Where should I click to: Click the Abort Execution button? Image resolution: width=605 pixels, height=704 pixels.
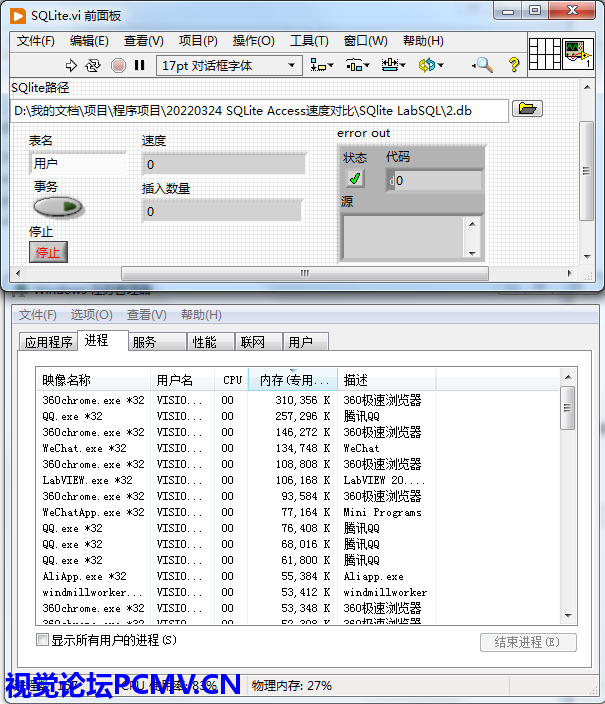pos(118,65)
